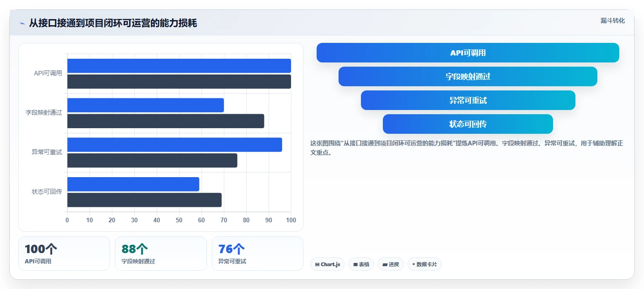Click the x-axis tick label 50

[179, 220]
